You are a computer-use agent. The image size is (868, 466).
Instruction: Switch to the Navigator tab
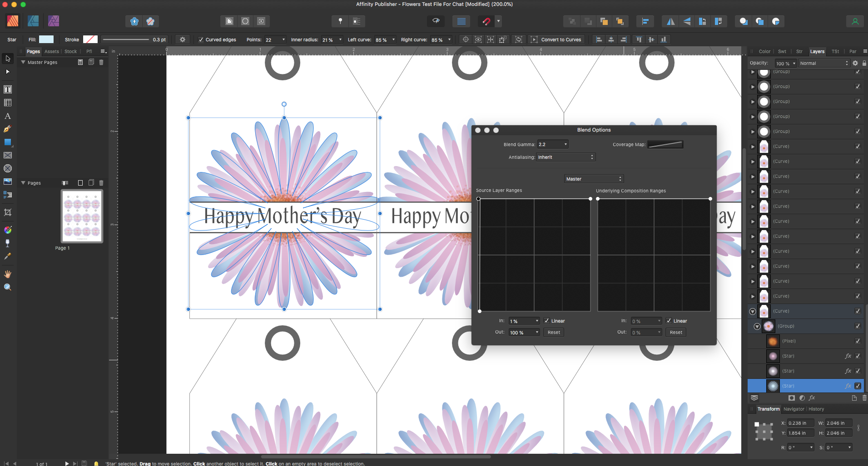click(794, 409)
